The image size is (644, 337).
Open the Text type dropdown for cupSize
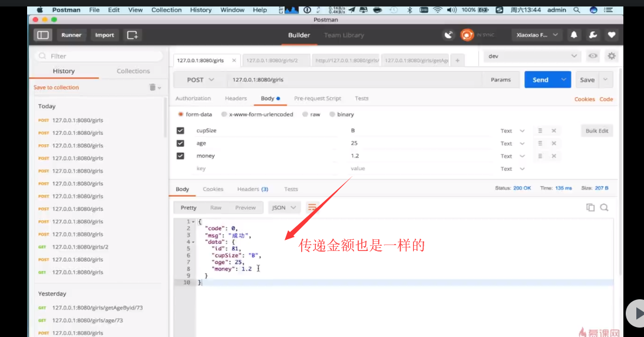pyautogui.click(x=512, y=131)
